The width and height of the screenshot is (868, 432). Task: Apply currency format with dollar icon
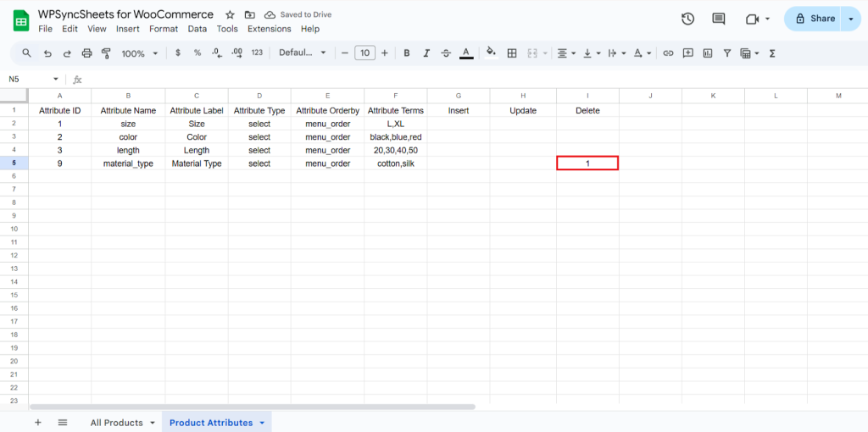(178, 53)
